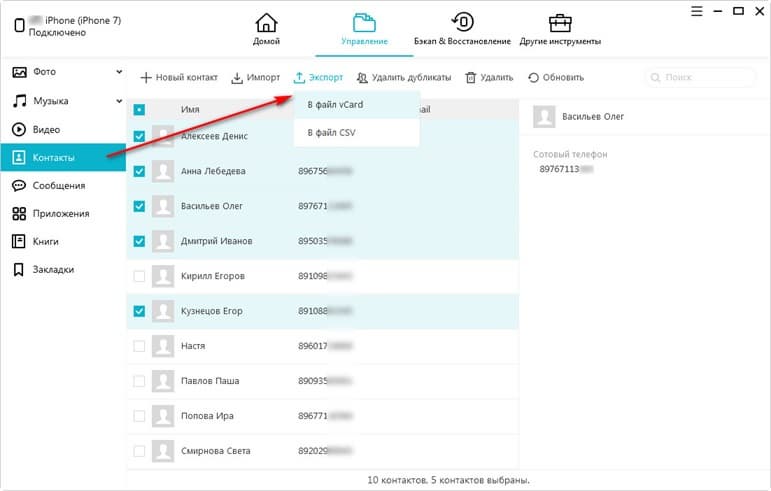Uncheck Алексеев Денис checkbox
The image size is (771, 491).
click(x=139, y=136)
